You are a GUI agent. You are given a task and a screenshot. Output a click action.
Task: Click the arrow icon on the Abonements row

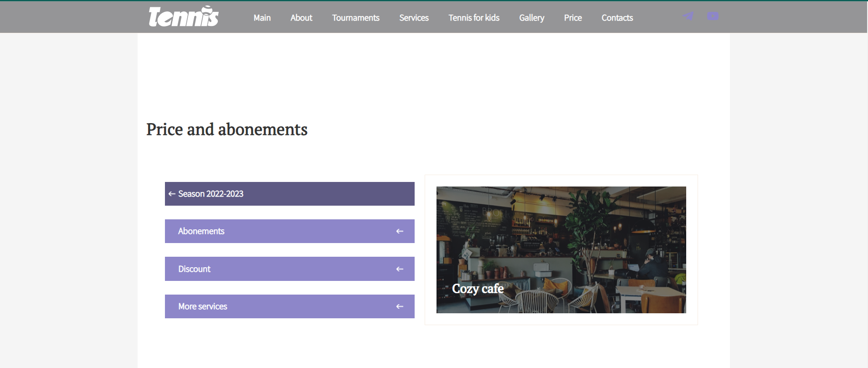400,231
